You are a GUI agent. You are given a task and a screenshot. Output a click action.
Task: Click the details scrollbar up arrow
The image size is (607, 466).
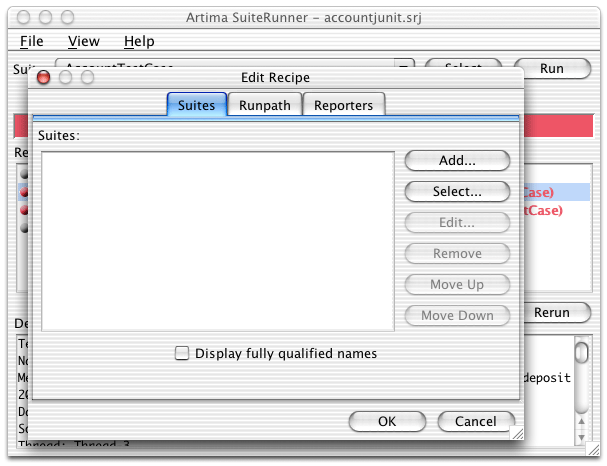[581, 421]
